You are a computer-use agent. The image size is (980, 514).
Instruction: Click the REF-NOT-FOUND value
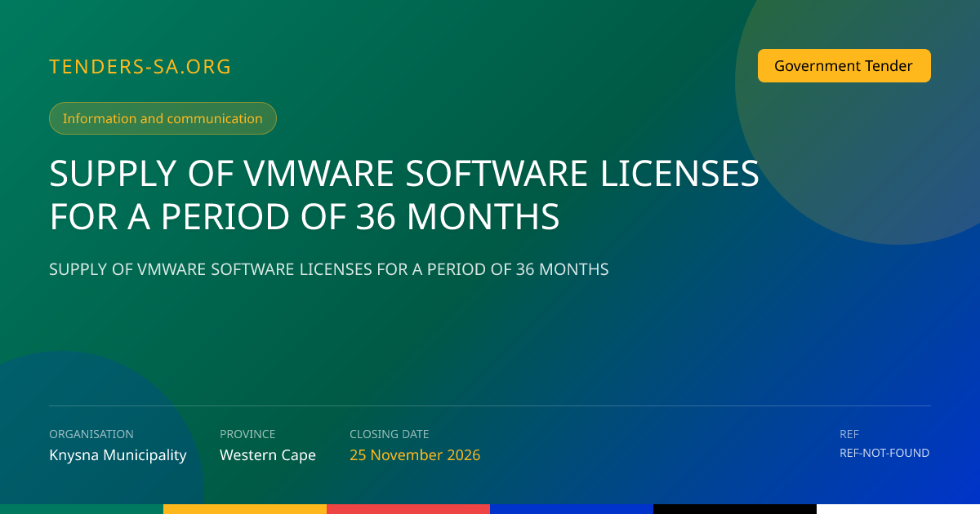(x=884, y=453)
